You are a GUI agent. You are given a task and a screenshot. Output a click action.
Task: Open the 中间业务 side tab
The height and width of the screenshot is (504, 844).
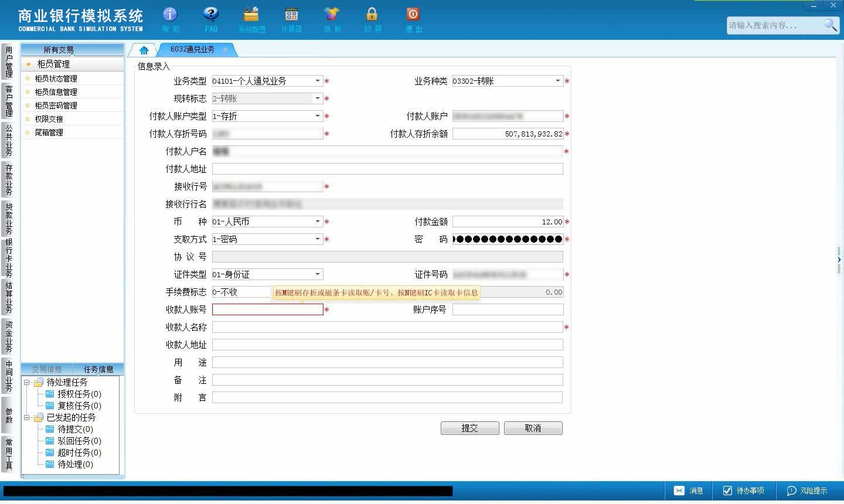[9, 376]
